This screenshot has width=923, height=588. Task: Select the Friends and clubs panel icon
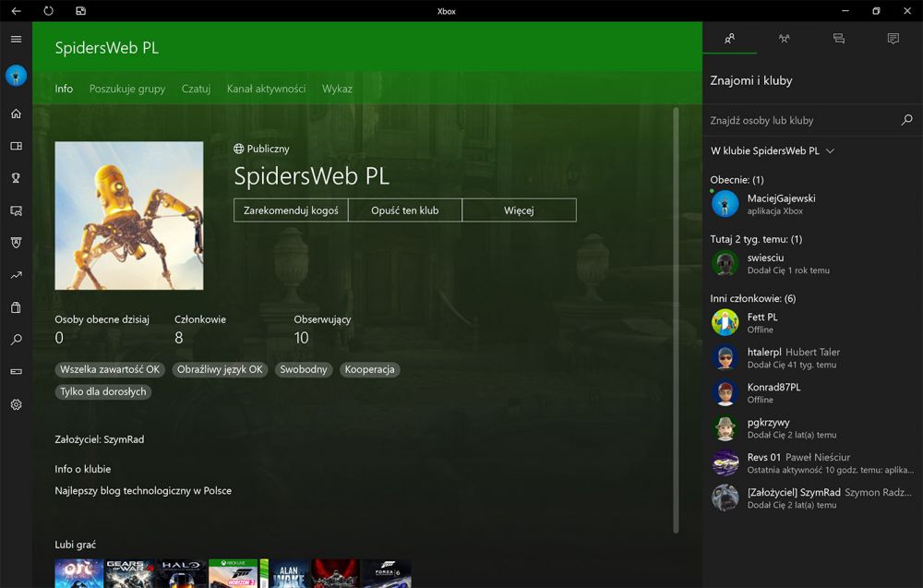[x=729, y=38]
